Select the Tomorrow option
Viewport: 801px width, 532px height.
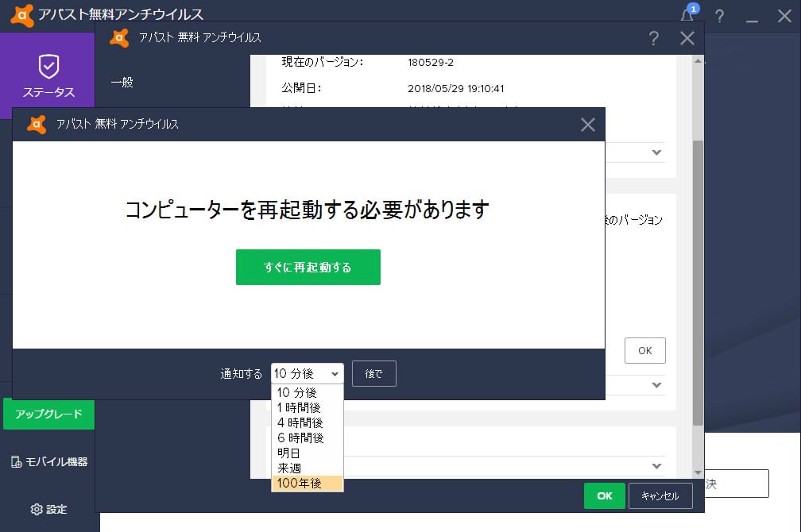click(308, 453)
